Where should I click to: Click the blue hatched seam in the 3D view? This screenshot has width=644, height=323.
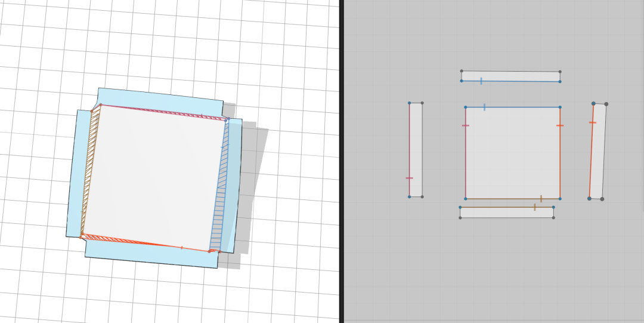click(x=219, y=185)
